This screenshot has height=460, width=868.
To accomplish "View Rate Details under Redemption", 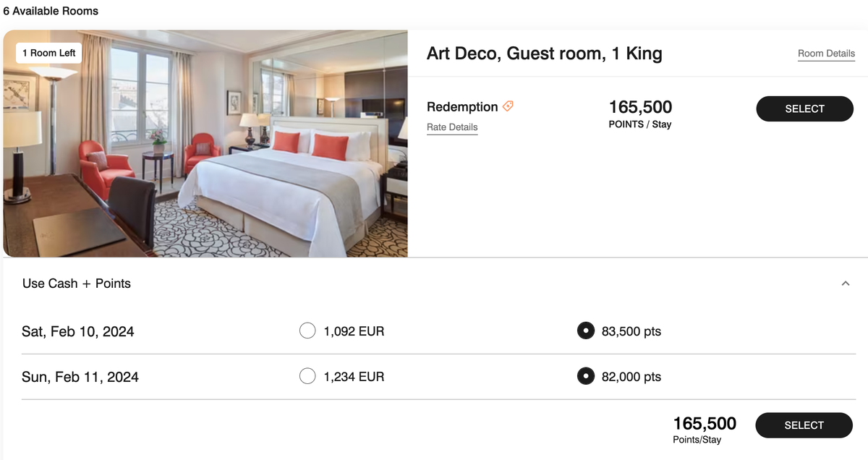I will tap(451, 127).
